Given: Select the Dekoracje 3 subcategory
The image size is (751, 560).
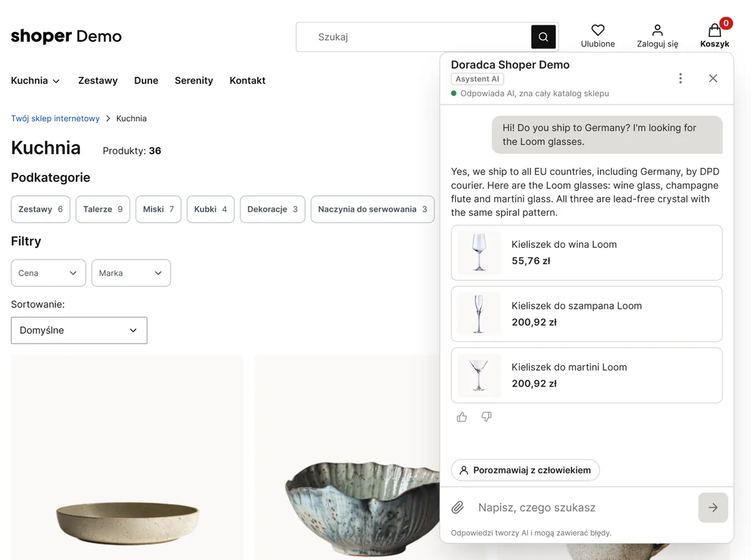Looking at the screenshot, I should pyautogui.click(x=272, y=210).
